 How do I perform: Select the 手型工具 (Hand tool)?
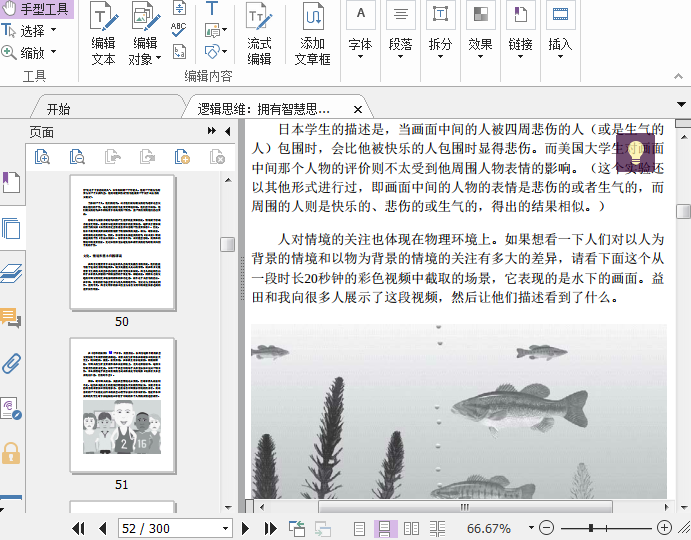coord(37,9)
